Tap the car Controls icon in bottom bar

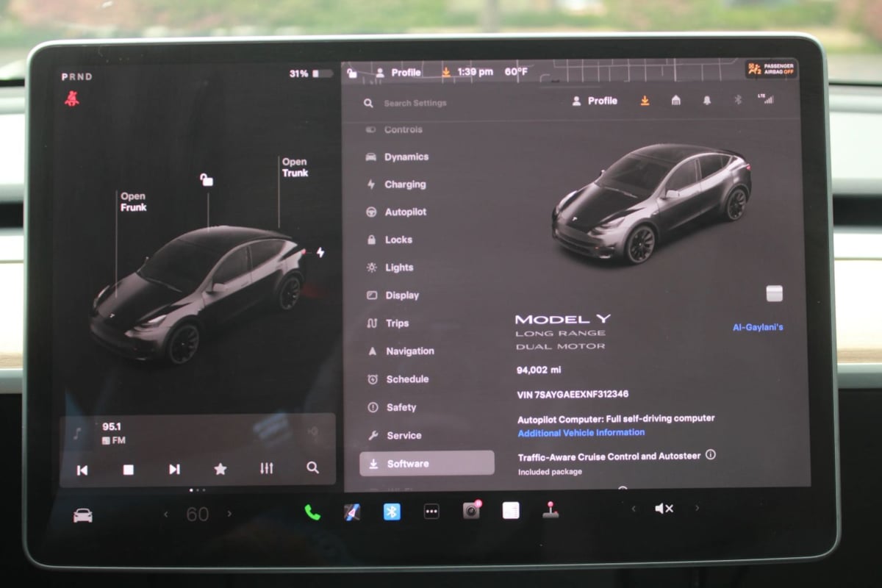tap(83, 515)
